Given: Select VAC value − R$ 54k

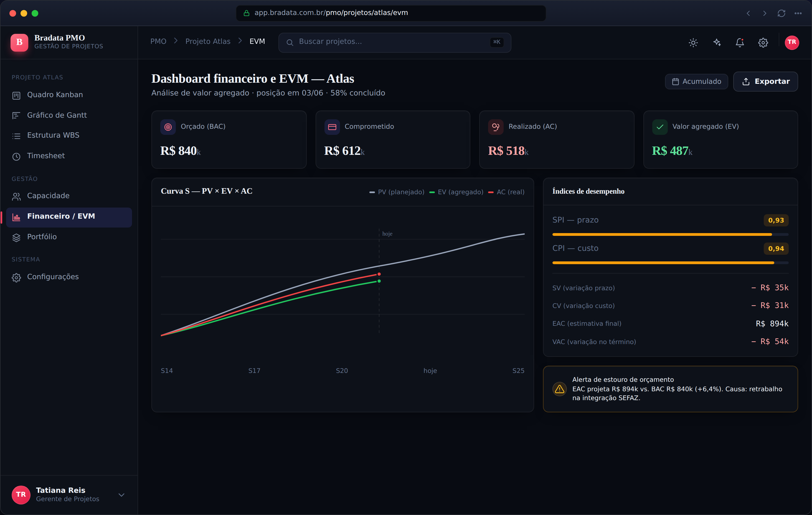Looking at the screenshot, I should pyautogui.click(x=770, y=342).
